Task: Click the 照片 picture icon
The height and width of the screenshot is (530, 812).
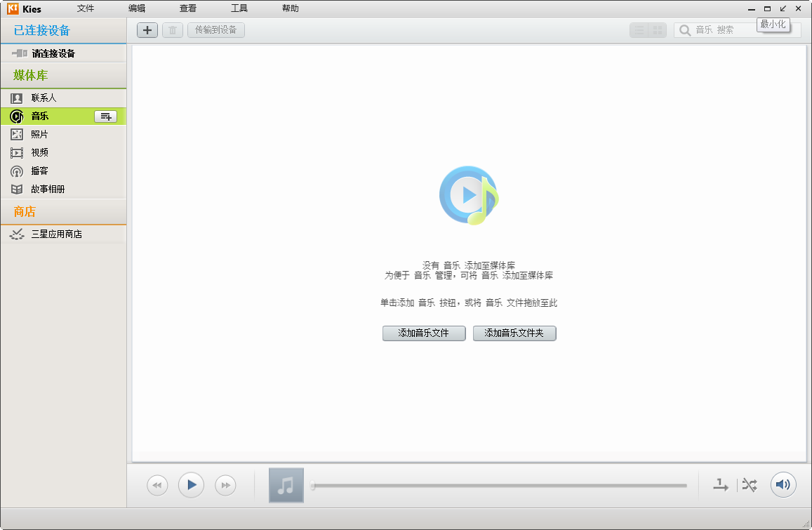Action: (x=17, y=134)
